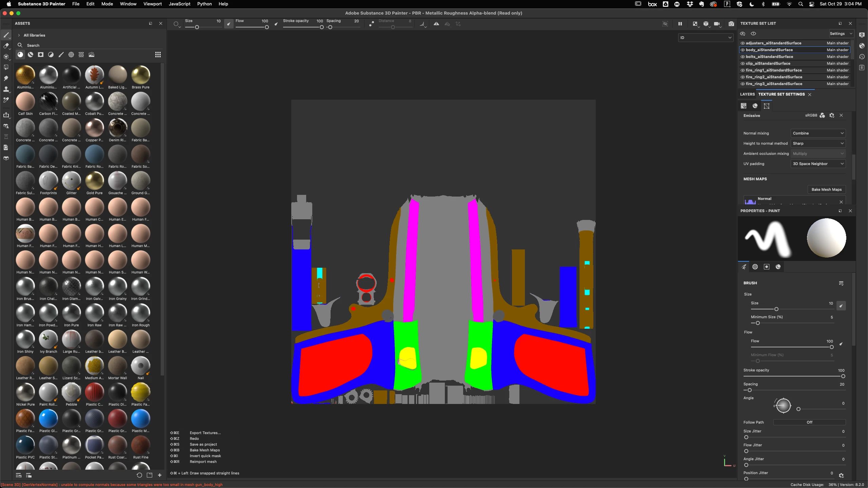Viewport: 868px width, 488px height.
Task: Toggle symmetry icon in top toolbar
Action: tap(436, 24)
